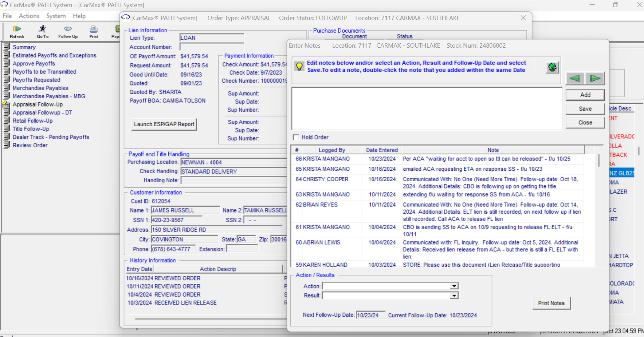Open Approve Payoffs list item

pos(34,64)
